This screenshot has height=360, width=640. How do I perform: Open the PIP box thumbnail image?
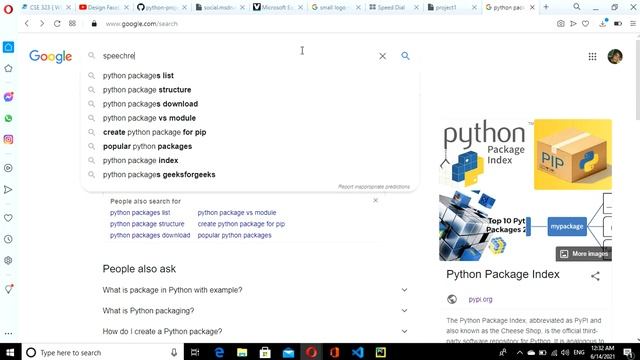click(x=573, y=154)
